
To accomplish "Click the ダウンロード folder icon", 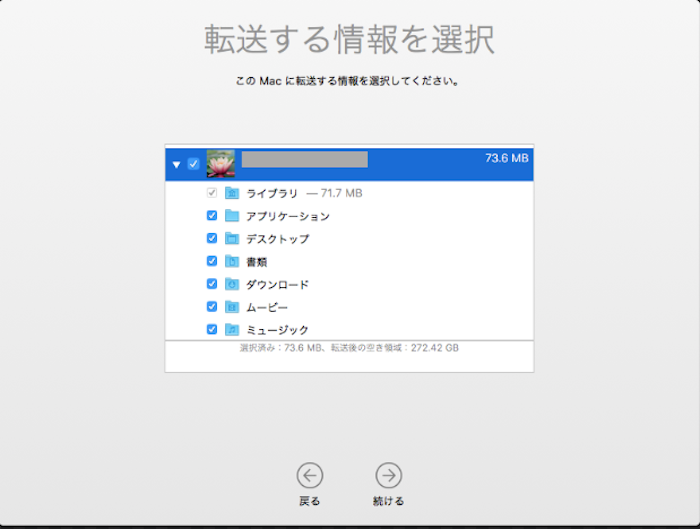I will 232,284.
